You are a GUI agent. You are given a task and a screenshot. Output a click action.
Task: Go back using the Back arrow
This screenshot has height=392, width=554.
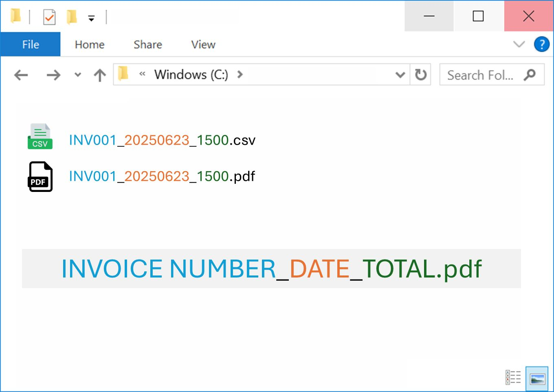pos(21,75)
